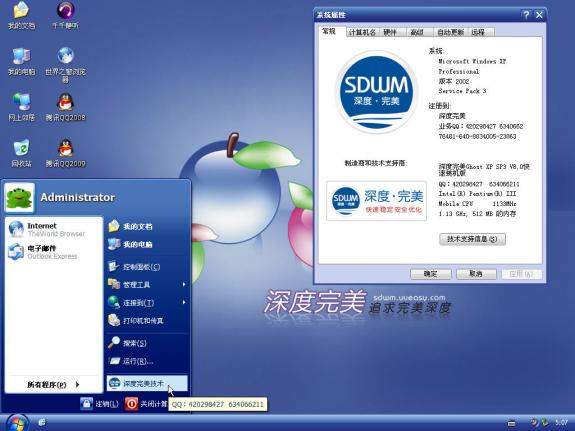Open Internet TheWorld Browser in start menu
This screenshot has height=431, width=575.
tap(54, 229)
